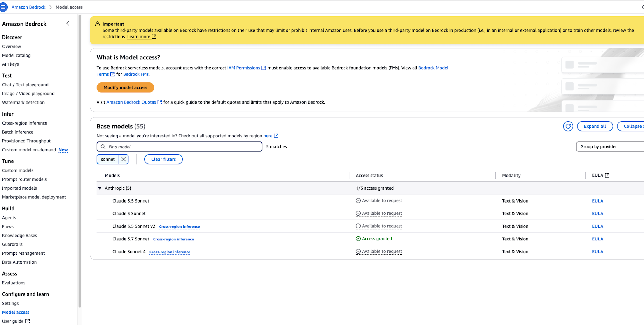Toggle the sonnet filter chip
Image resolution: width=644 pixels, height=325 pixels.
pyautogui.click(x=107, y=159)
